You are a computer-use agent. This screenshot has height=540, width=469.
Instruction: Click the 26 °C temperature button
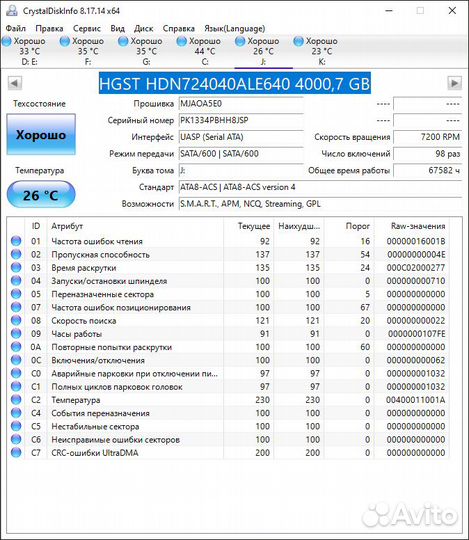click(41, 195)
